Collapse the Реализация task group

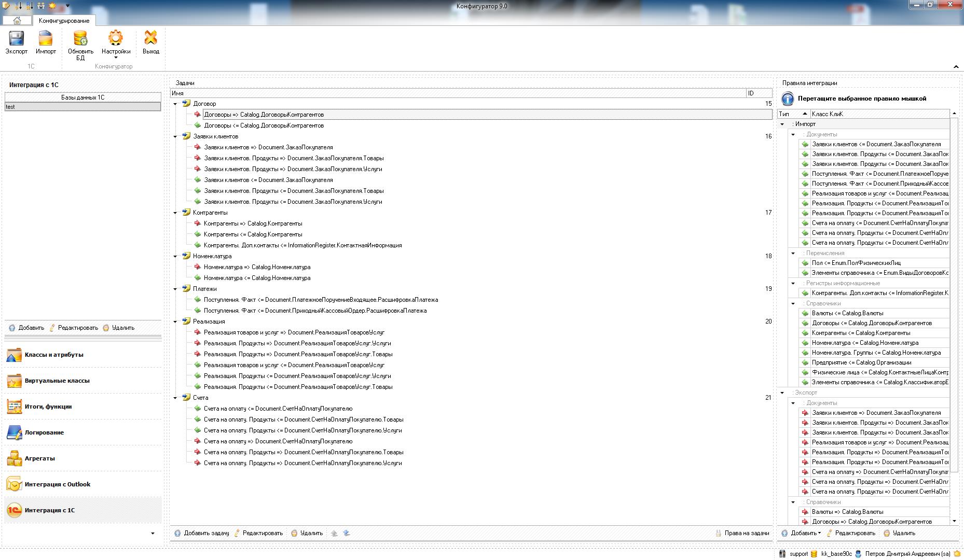175,322
